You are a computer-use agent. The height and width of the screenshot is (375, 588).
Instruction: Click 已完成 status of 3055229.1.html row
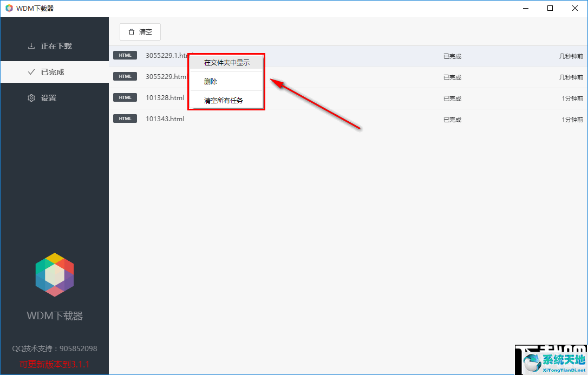pyautogui.click(x=452, y=56)
